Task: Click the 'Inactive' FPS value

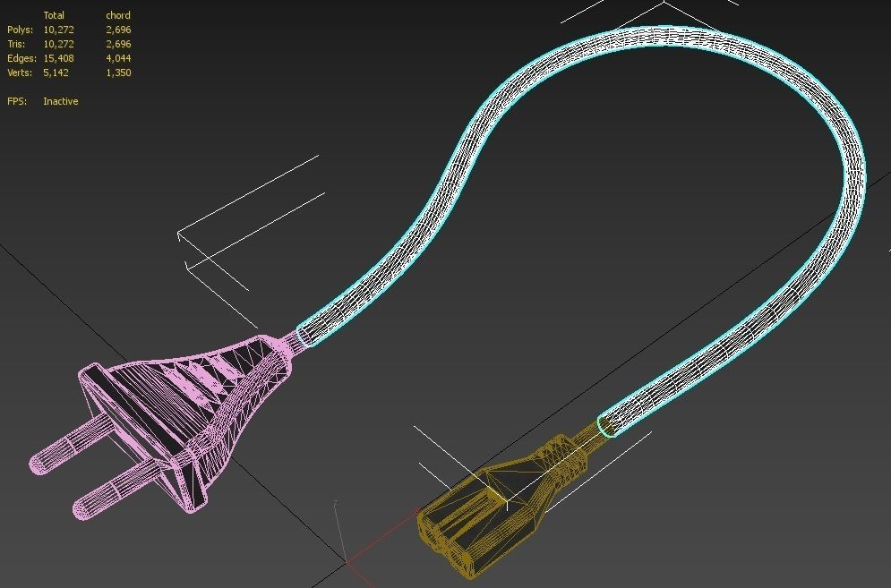Action: (x=61, y=101)
